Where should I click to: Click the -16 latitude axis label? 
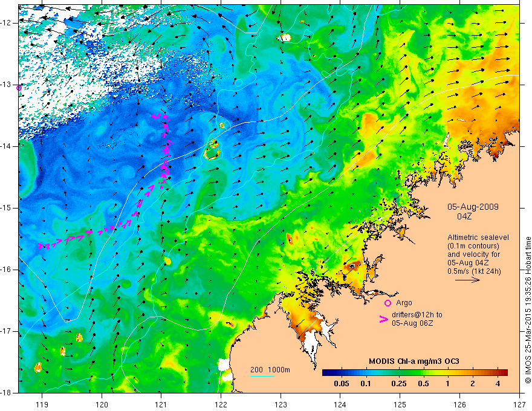point(6,270)
